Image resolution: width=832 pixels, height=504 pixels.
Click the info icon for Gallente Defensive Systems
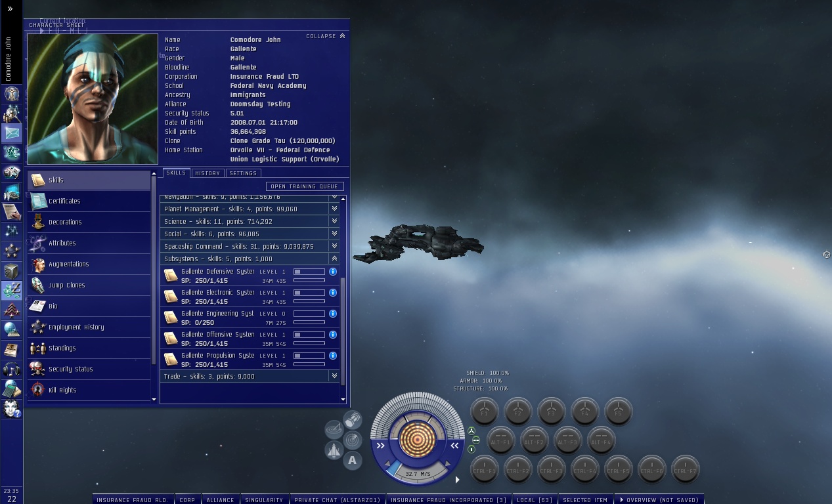tap(333, 272)
